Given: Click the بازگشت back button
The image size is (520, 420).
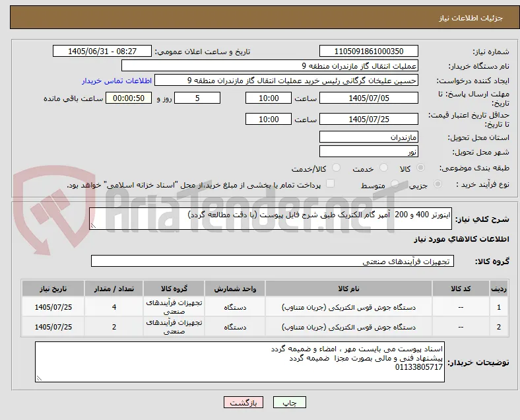Looking at the screenshot, I should click(244, 402).
